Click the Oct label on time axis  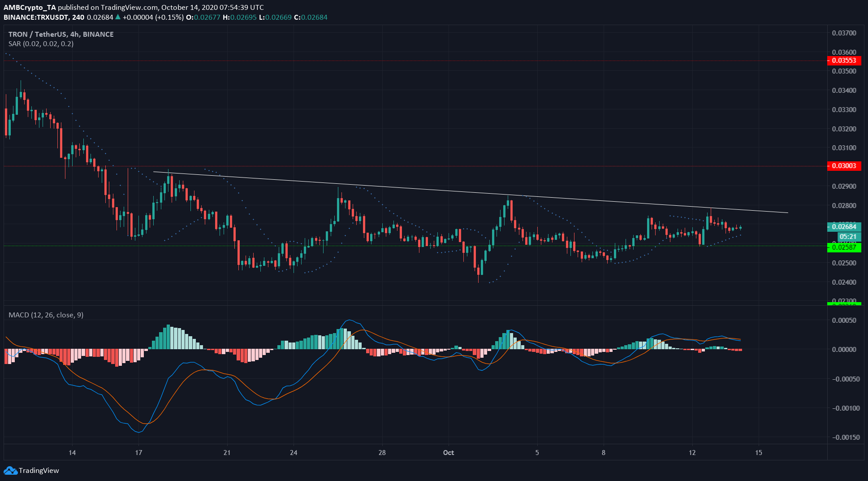click(449, 453)
